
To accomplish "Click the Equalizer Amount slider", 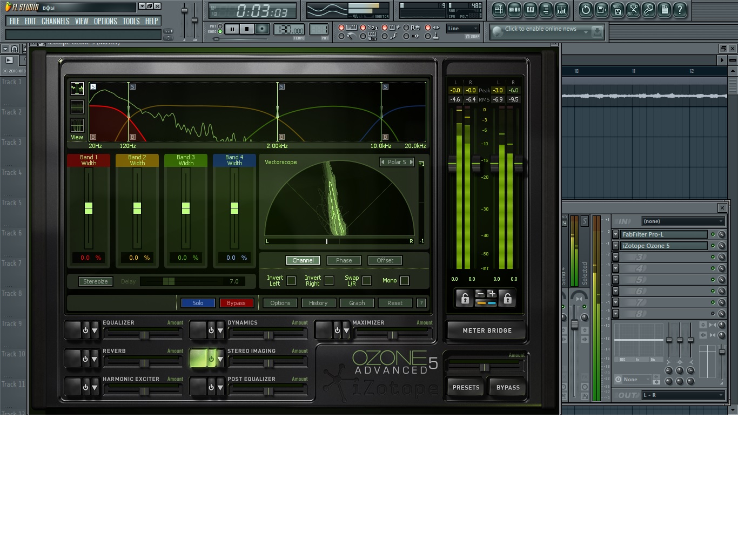I will (x=143, y=335).
